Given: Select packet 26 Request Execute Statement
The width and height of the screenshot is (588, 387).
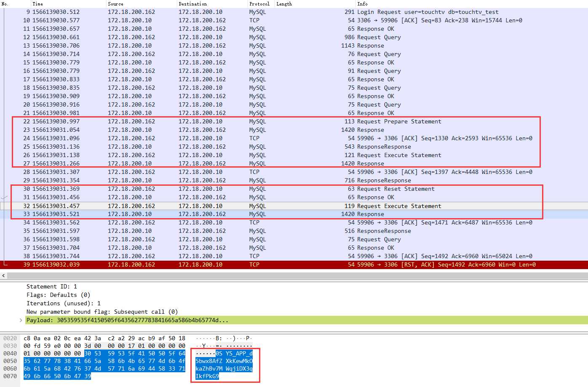Looking at the screenshot, I should coord(294,155).
